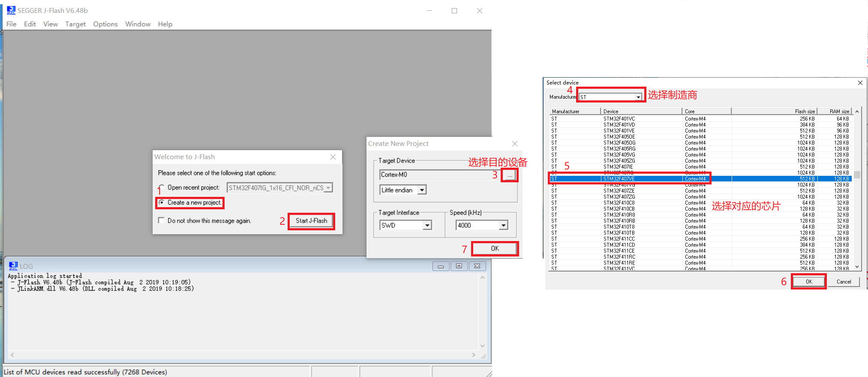The height and width of the screenshot is (377, 868).
Task: Click the Start J-Flash button
Action: (311, 221)
